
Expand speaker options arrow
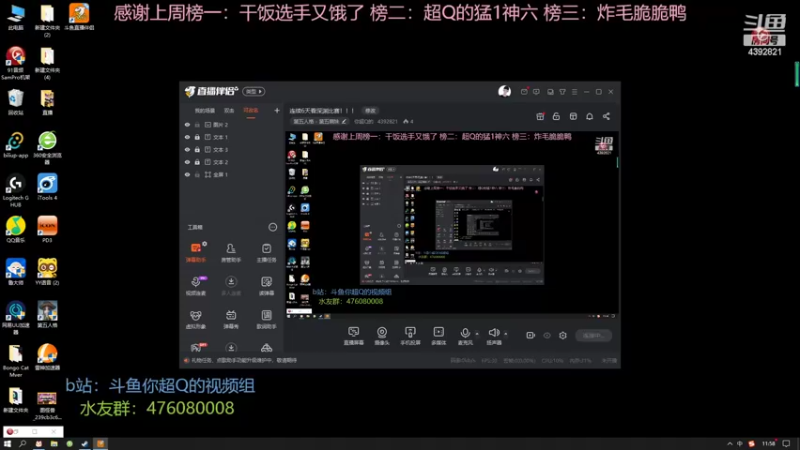(x=506, y=334)
